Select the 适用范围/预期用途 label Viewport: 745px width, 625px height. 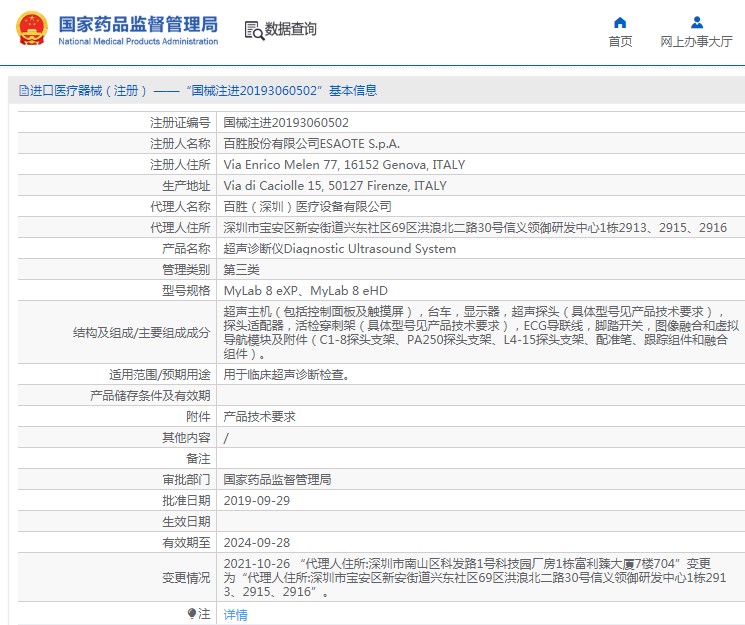click(160, 375)
